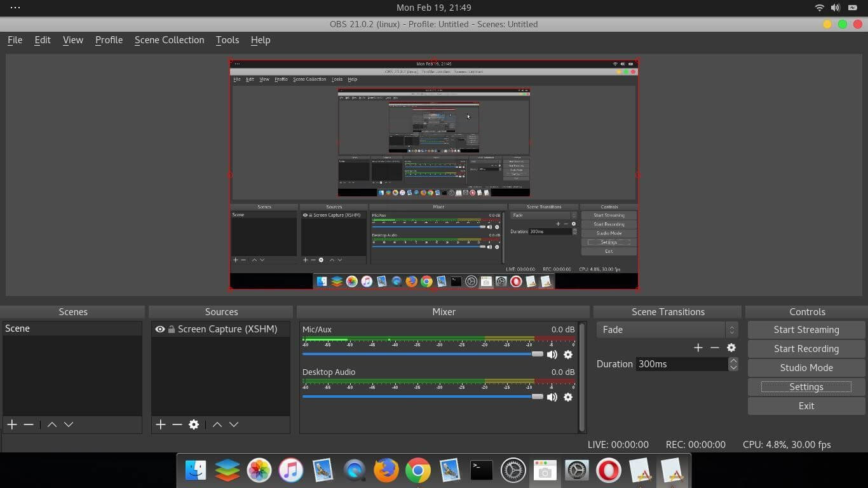Image resolution: width=868 pixels, height=488 pixels.
Task: Open Mic/Aux advanced settings gear
Action: (x=567, y=355)
